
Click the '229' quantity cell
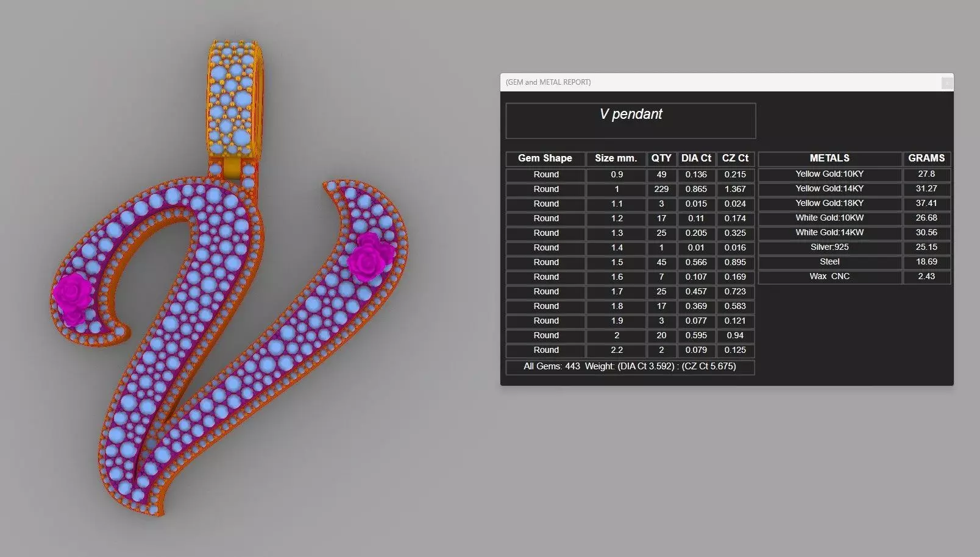point(661,190)
